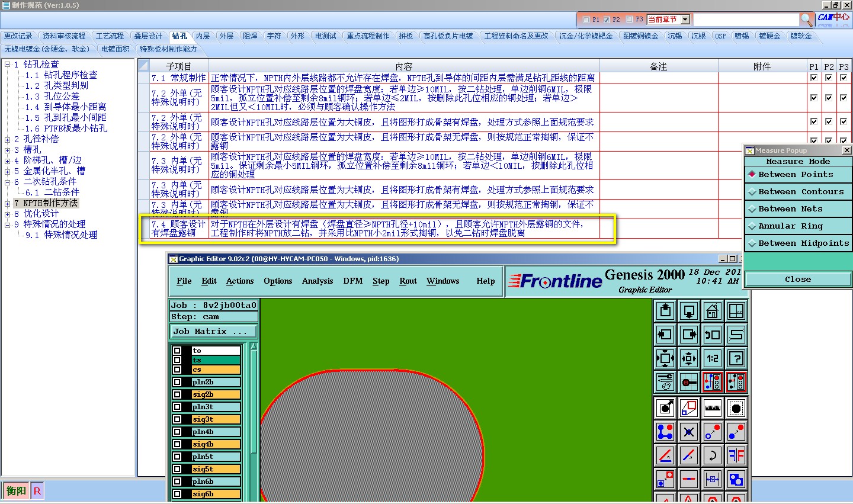Select 'Annular Ring' measure mode
The width and height of the screenshot is (853, 504).
(x=798, y=226)
